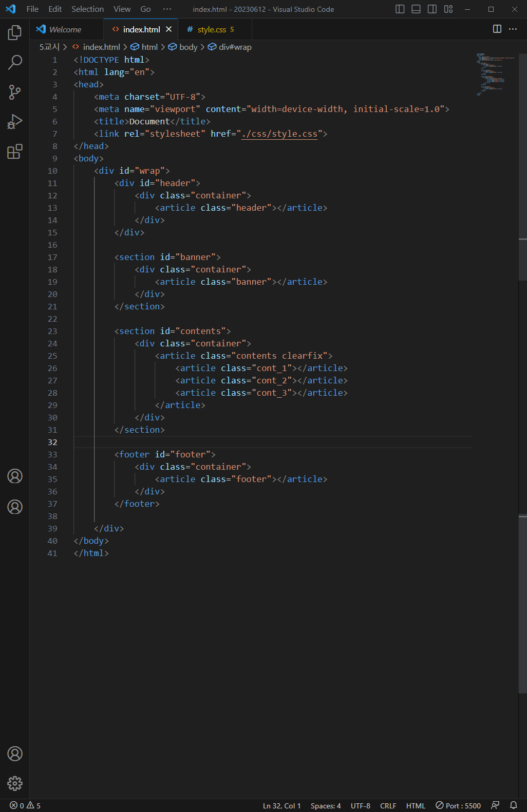The width and height of the screenshot is (527, 812).
Task: Place cursor on section id="banner" line
Action: 167,257
